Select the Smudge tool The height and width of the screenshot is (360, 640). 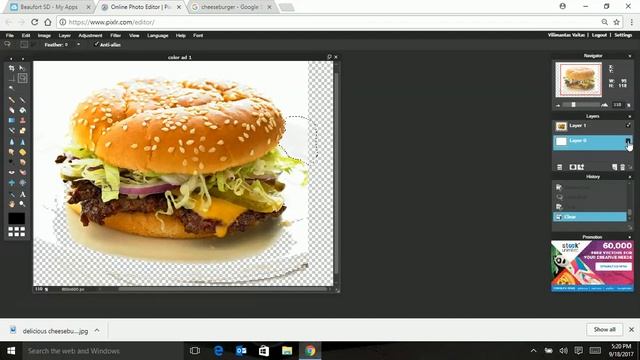pos(11,152)
